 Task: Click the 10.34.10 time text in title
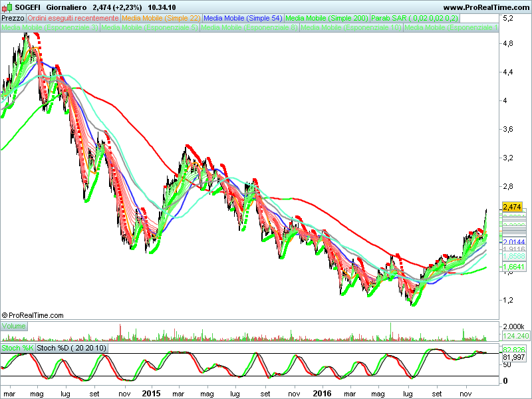pos(162,7)
